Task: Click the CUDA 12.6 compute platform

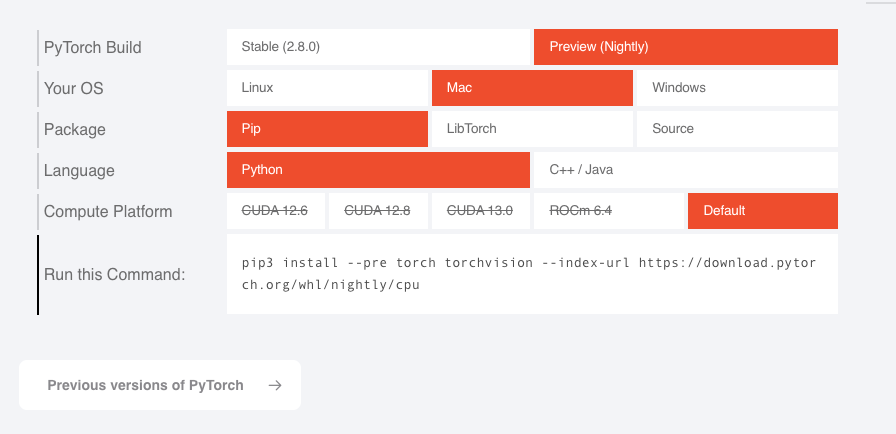Action: 276,211
